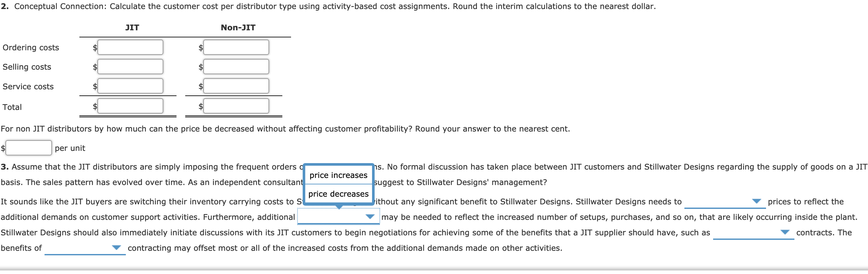The height and width of the screenshot is (274, 868).
Task: Click the Non-JIT Selling costs input field
Action: (x=236, y=66)
